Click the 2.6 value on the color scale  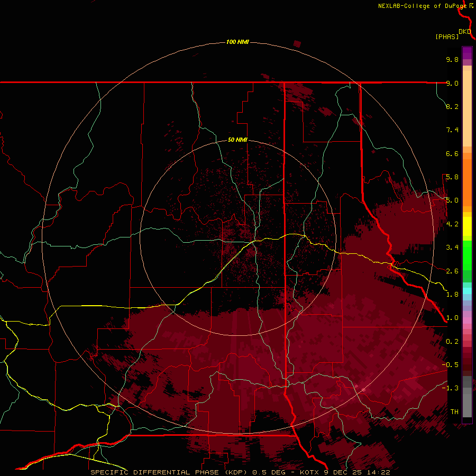452,271
